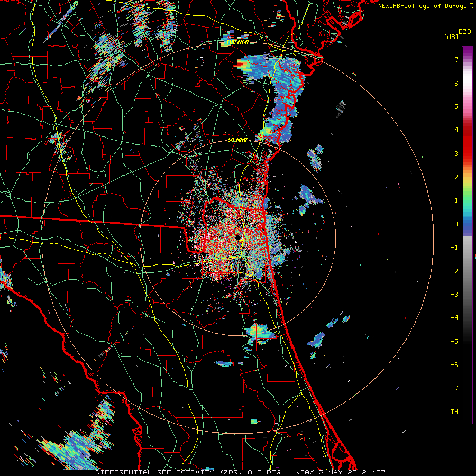Image resolution: width=476 pixels, height=476 pixels.
Task: Click the 3 value on color scale
Action: (x=456, y=153)
